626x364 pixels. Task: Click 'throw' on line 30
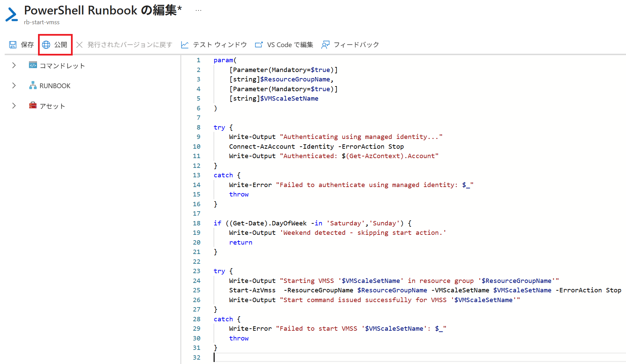coord(239,338)
